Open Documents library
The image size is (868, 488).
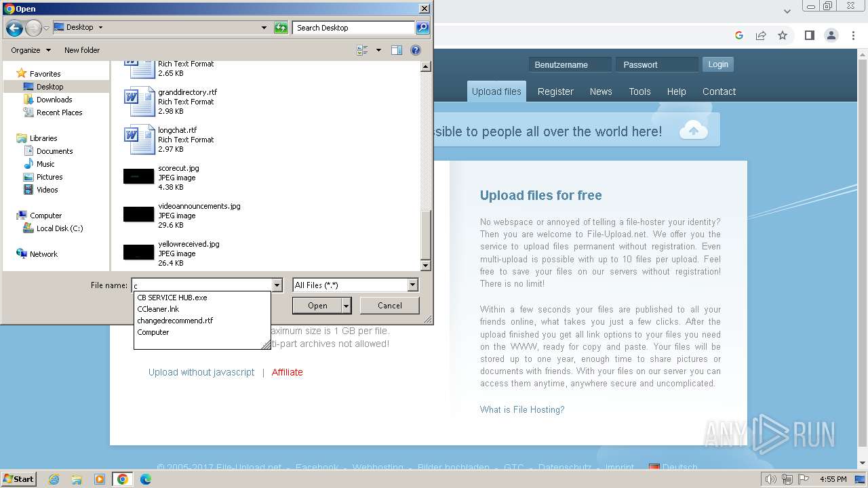click(54, 151)
